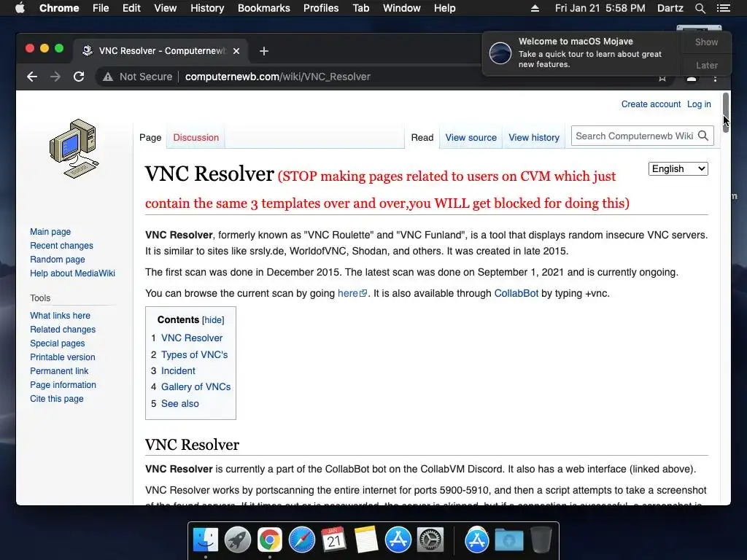Open the Apple menu

coord(20,8)
